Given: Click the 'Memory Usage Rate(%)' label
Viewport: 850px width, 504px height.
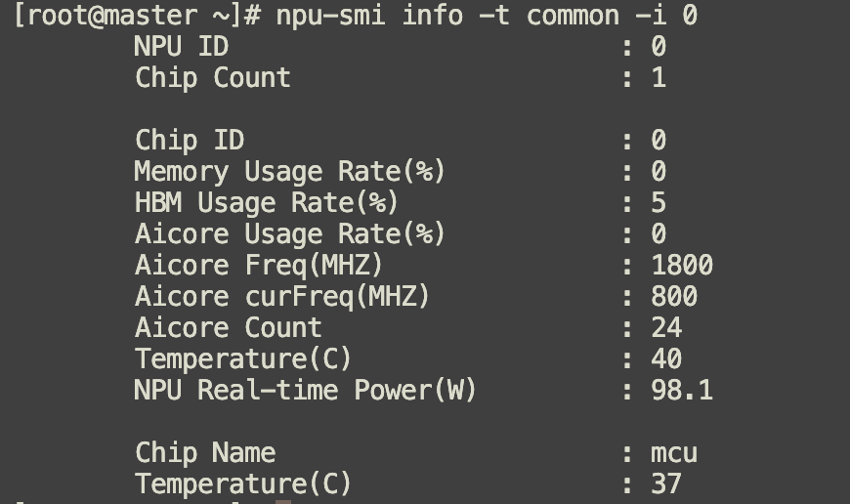Looking at the screenshot, I should coord(289,172).
